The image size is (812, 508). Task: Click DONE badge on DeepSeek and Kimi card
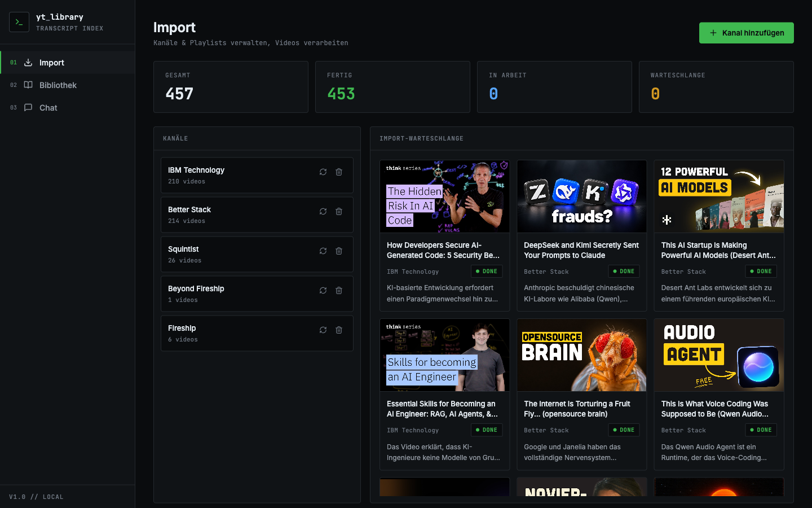(x=624, y=271)
